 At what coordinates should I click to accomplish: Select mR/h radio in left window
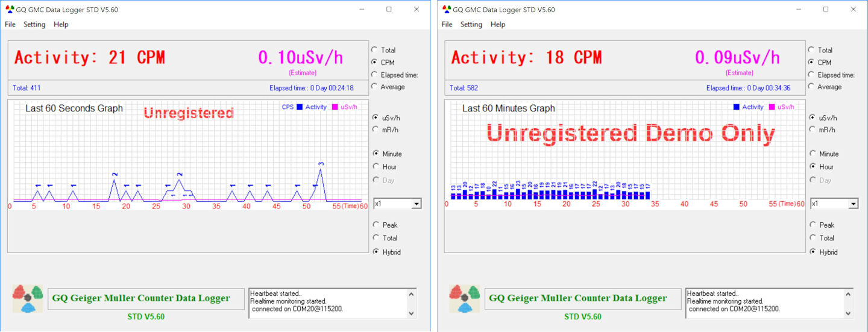coord(376,130)
